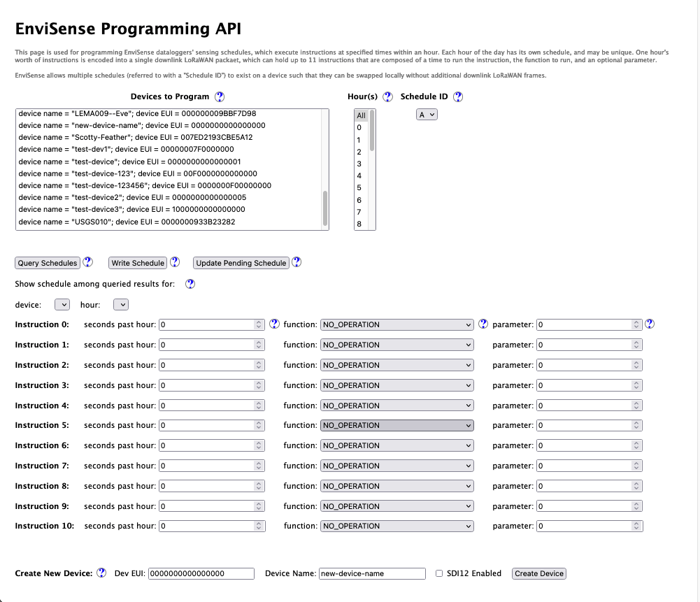
Task: Click help icon beside Instruction 0 seconds field
Action: [x=275, y=324]
